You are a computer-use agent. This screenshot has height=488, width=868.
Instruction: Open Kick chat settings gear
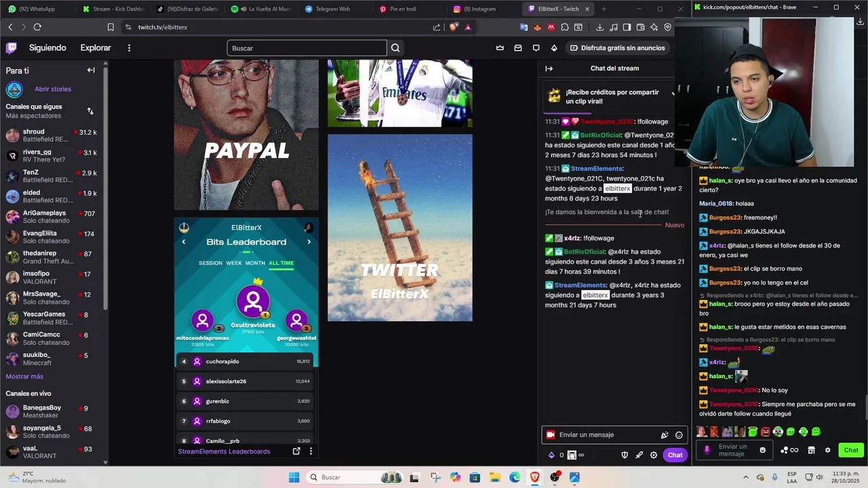827,450
